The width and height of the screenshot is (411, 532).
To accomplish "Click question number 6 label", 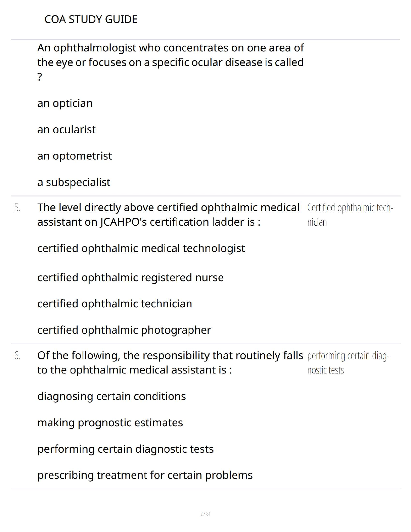I will [17, 356].
